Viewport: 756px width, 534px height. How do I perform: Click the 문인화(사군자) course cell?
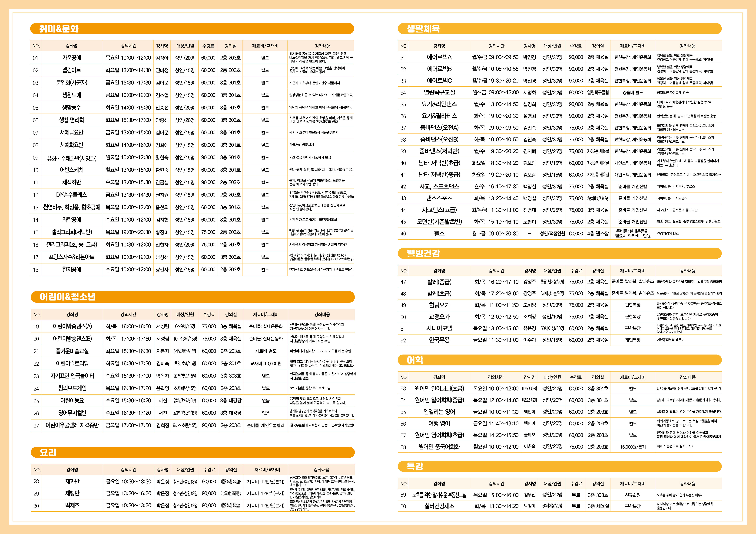(71, 83)
